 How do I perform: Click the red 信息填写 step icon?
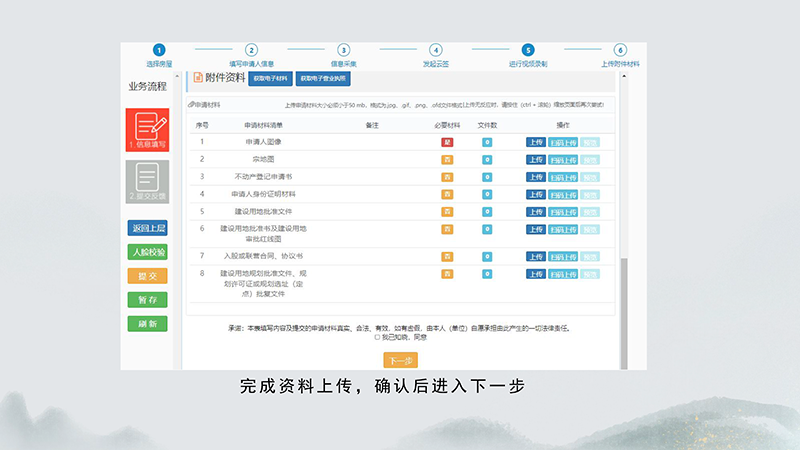(147, 129)
